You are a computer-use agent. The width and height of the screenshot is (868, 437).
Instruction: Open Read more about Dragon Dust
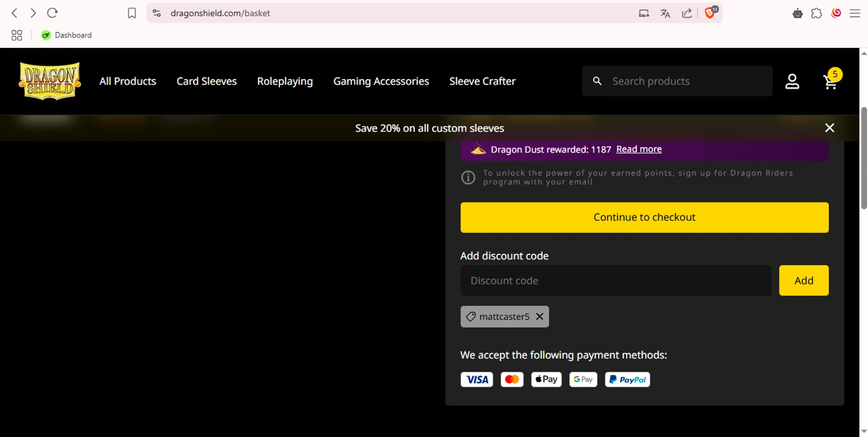pos(639,149)
